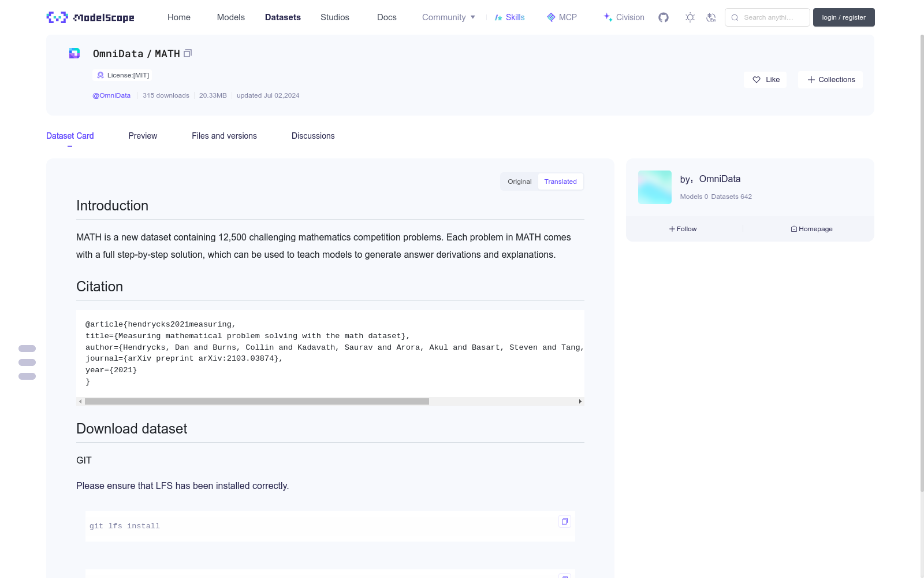Open MCP from the top navigation

(562, 17)
